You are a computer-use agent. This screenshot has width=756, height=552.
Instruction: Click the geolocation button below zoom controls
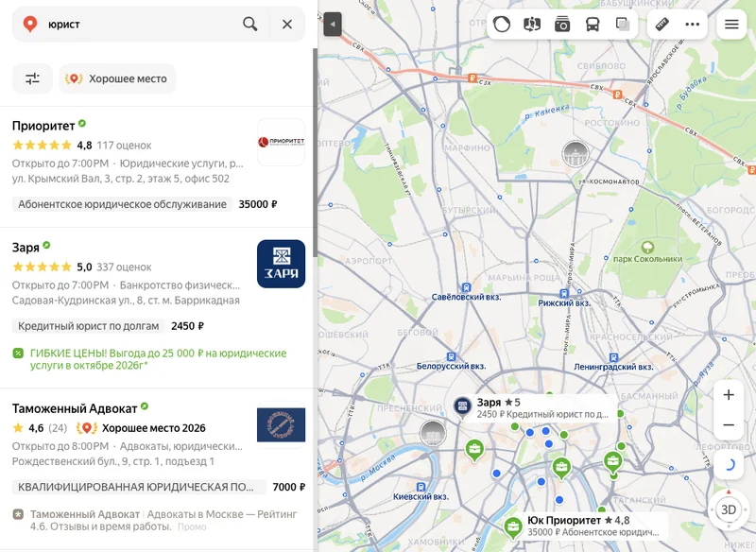coord(729,464)
